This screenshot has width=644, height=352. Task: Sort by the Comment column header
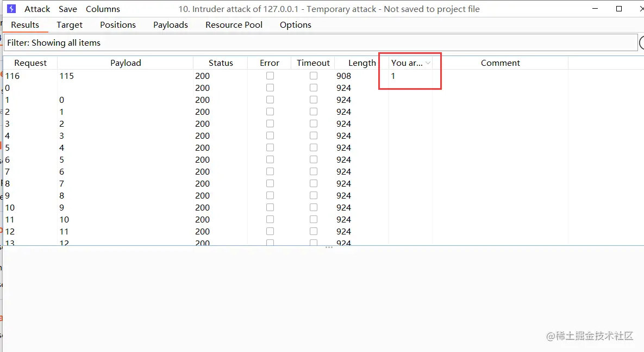coord(500,63)
